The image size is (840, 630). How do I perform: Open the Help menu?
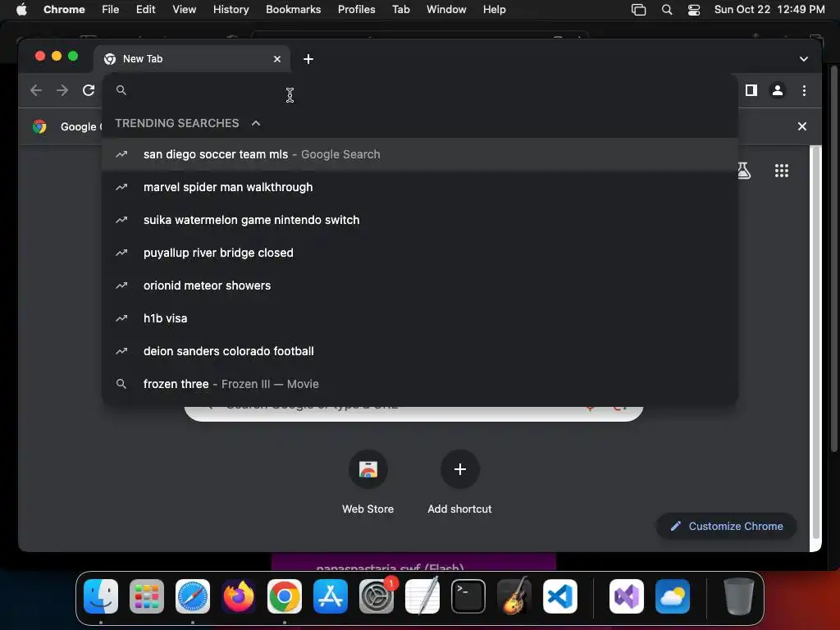[x=494, y=9]
